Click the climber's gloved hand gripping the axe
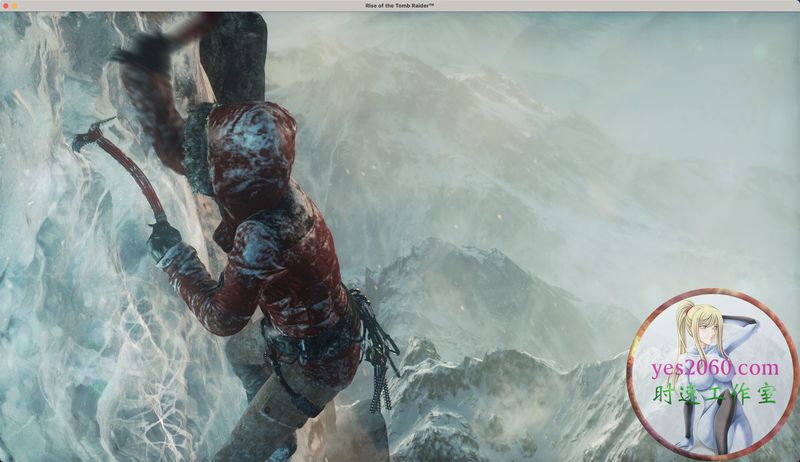The height and width of the screenshot is (462, 800). 163,238
